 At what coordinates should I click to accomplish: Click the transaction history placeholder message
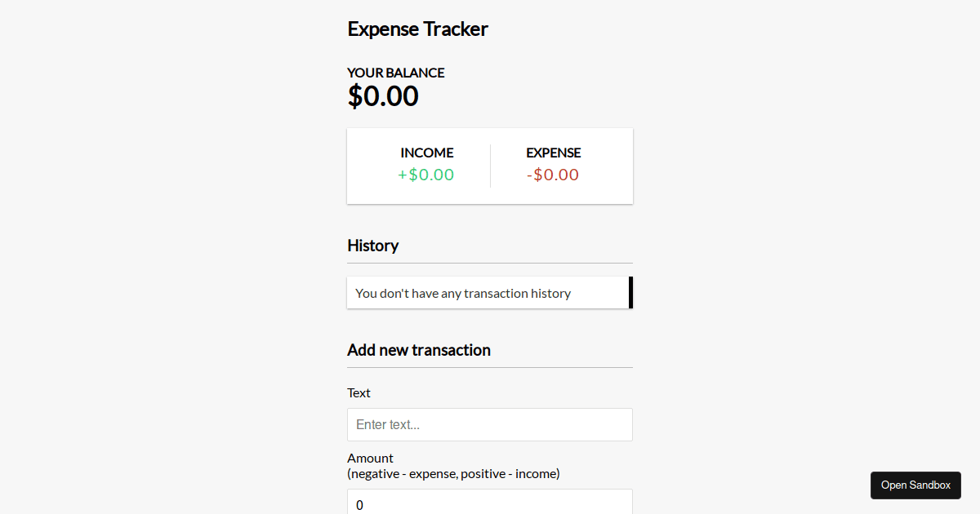point(462,293)
